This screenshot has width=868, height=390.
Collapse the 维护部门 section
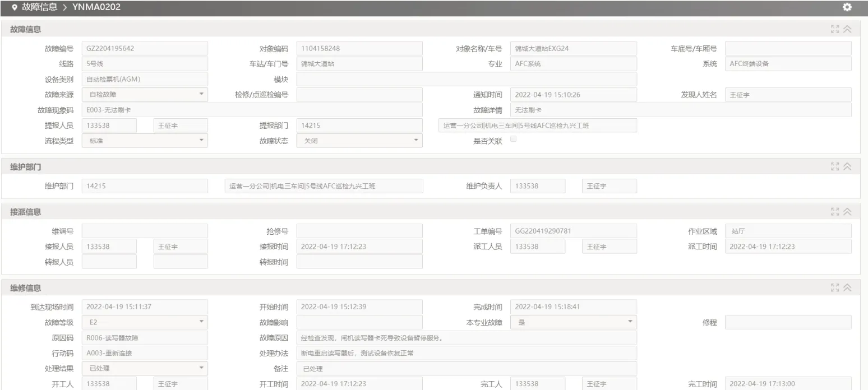(x=847, y=166)
